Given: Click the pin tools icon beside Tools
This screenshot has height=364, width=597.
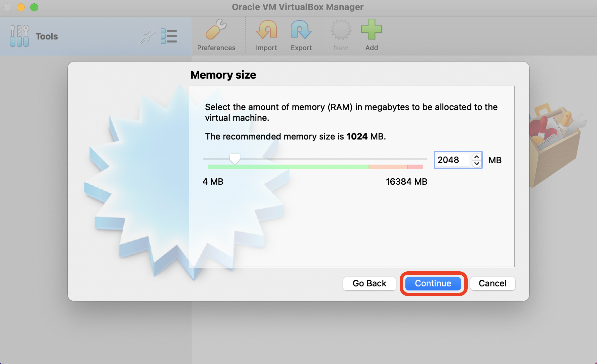Looking at the screenshot, I should pos(147,36).
